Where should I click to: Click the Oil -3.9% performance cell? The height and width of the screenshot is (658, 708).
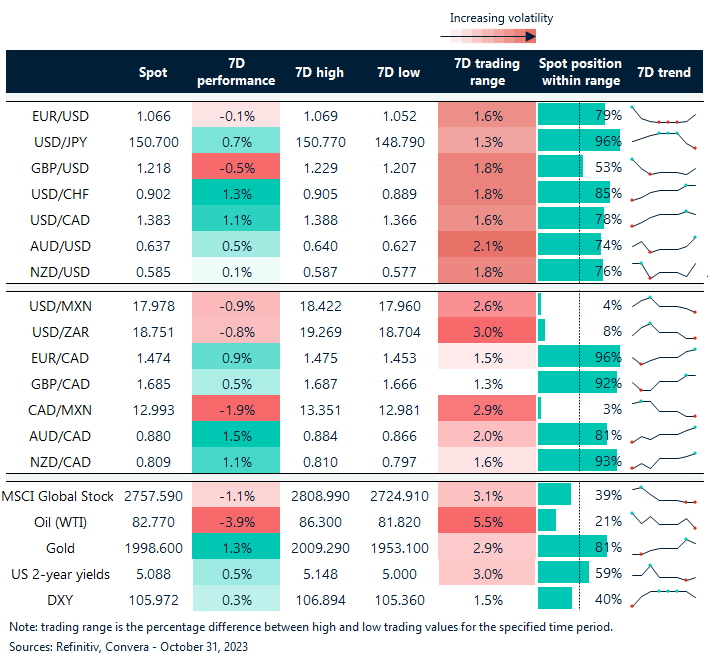click(x=236, y=522)
